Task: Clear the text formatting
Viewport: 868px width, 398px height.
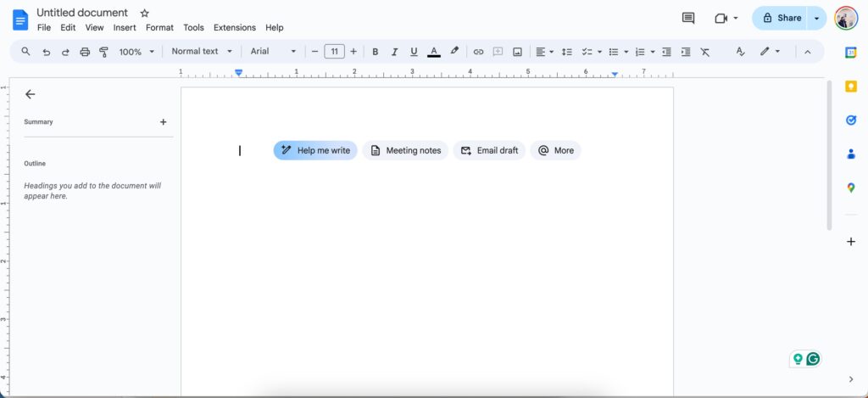Action: [704, 52]
